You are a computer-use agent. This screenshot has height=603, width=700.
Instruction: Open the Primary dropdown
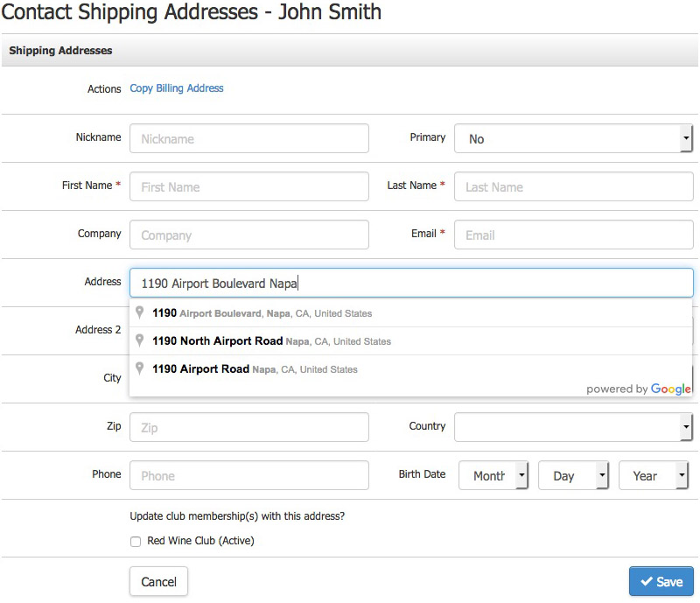coord(573,138)
